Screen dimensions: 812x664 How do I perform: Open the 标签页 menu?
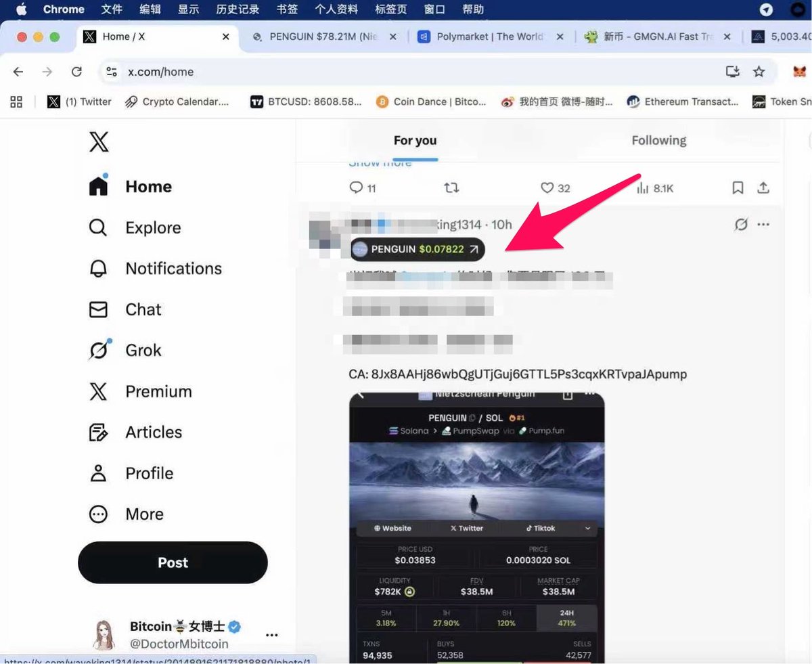click(x=391, y=9)
